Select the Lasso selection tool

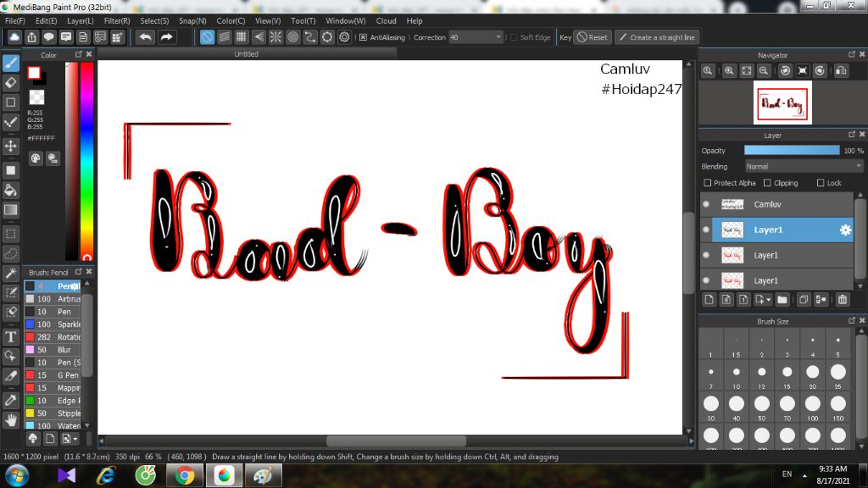click(10, 254)
